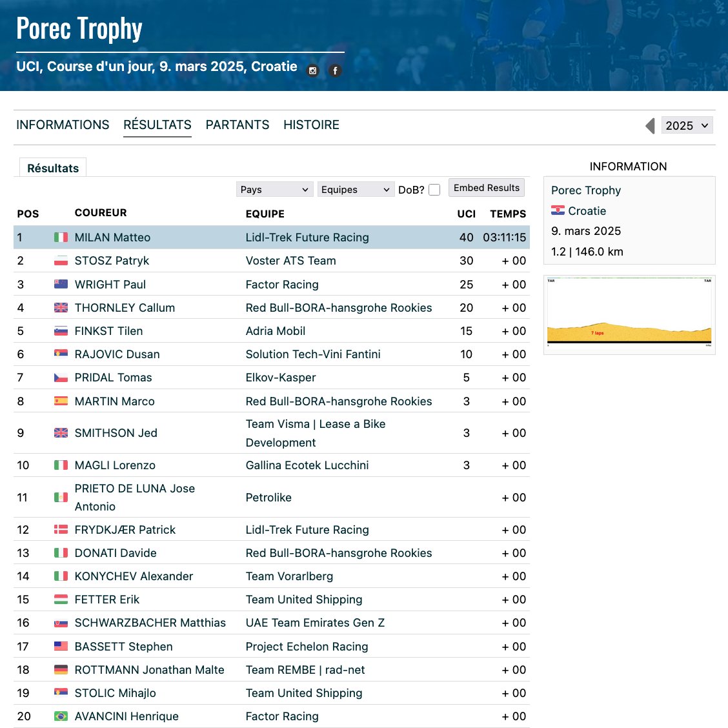Open rider MILAN Matteo's profile
The image size is (728, 728).
[x=112, y=238]
